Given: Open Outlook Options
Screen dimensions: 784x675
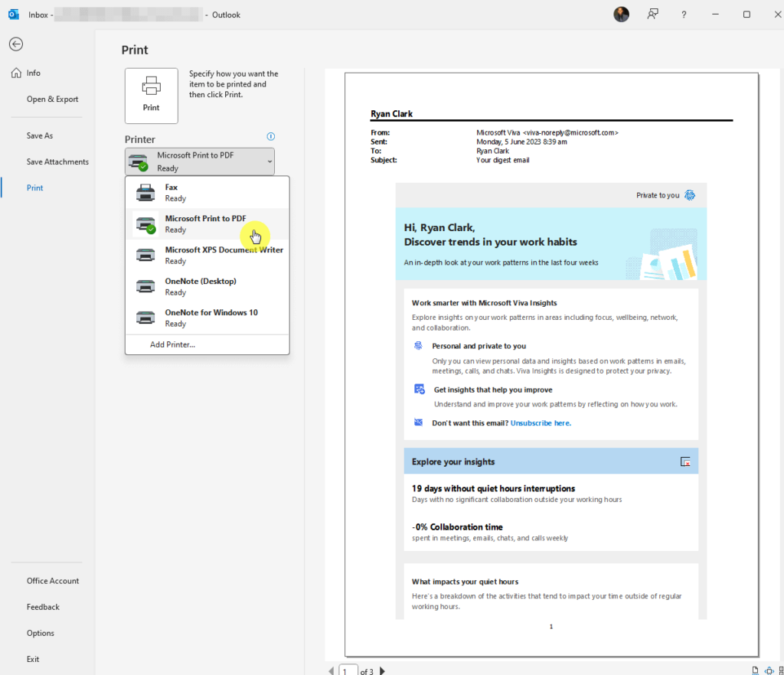Looking at the screenshot, I should pyautogui.click(x=40, y=633).
